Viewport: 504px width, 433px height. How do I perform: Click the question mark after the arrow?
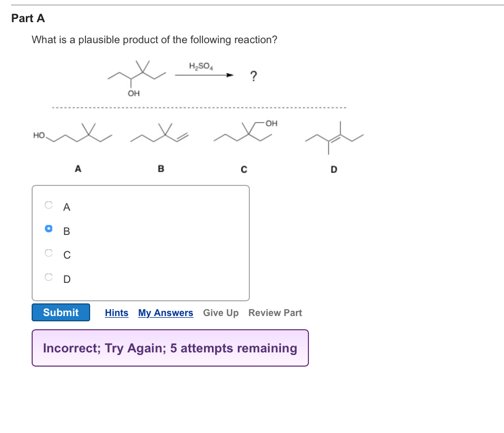click(254, 75)
